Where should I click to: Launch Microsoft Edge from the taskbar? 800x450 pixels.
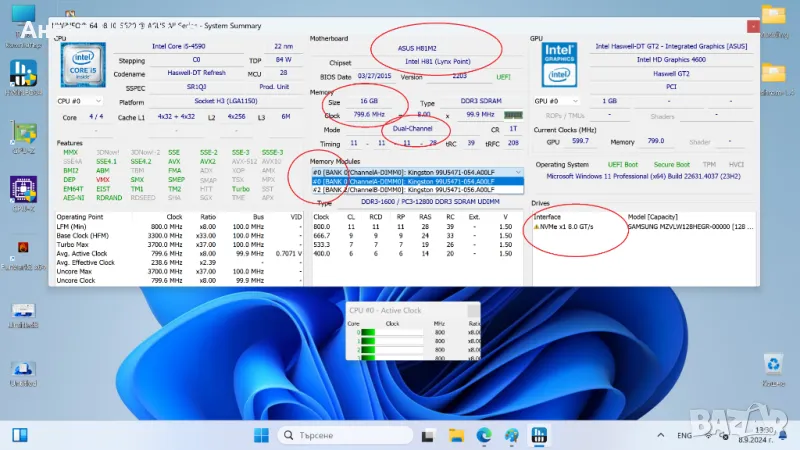pos(485,435)
